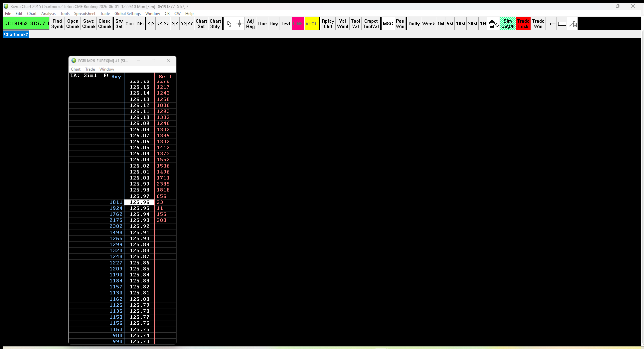Click Buy column cell at 125.90
The width and height of the screenshot is (644, 349).
pos(116,238)
